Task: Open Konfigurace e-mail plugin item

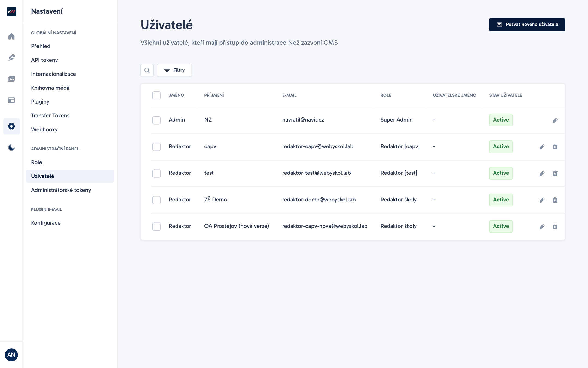Action: pos(70,223)
